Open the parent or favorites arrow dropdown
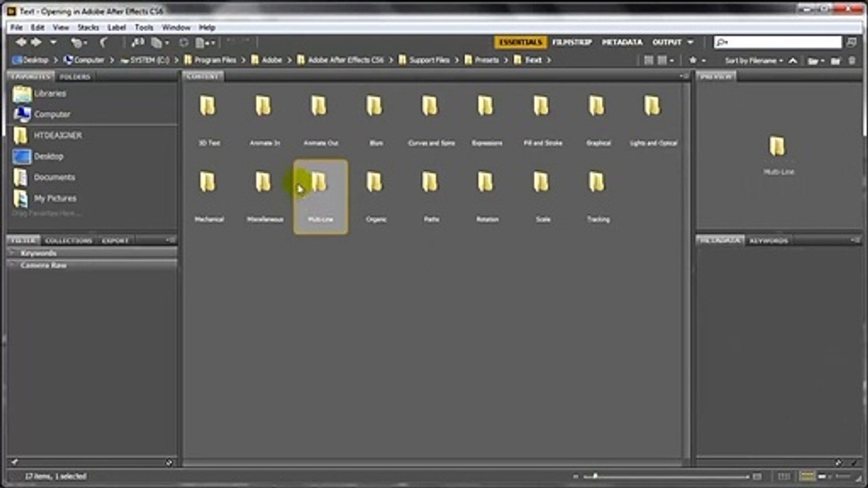This screenshot has width=868, height=488. (x=53, y=43)
